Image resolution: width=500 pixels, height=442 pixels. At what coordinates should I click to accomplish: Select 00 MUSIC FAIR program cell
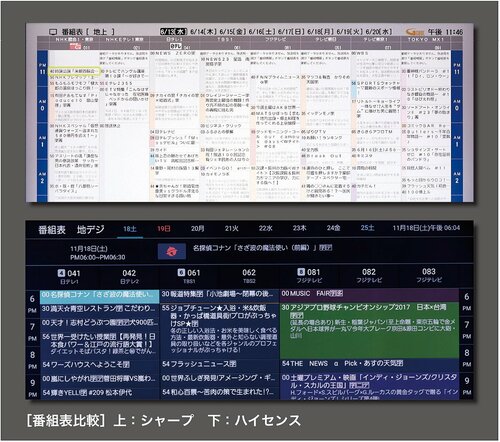(x=369, y=294)
